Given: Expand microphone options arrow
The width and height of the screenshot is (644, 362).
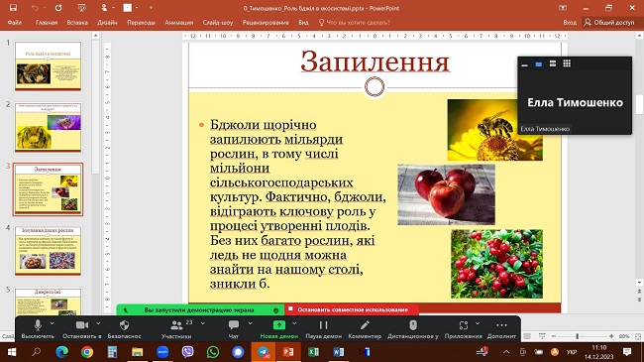Looking at the screenshot, I should [x=53, y=323].
